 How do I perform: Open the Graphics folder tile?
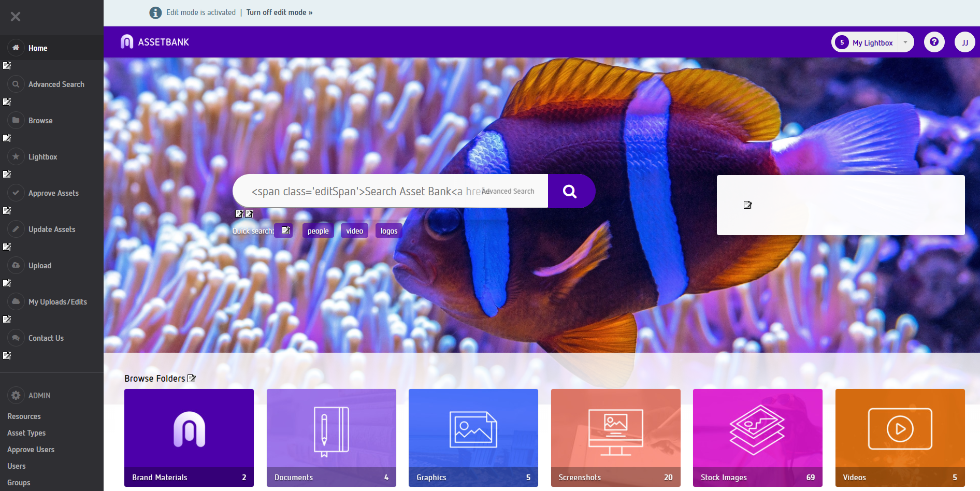473,438
